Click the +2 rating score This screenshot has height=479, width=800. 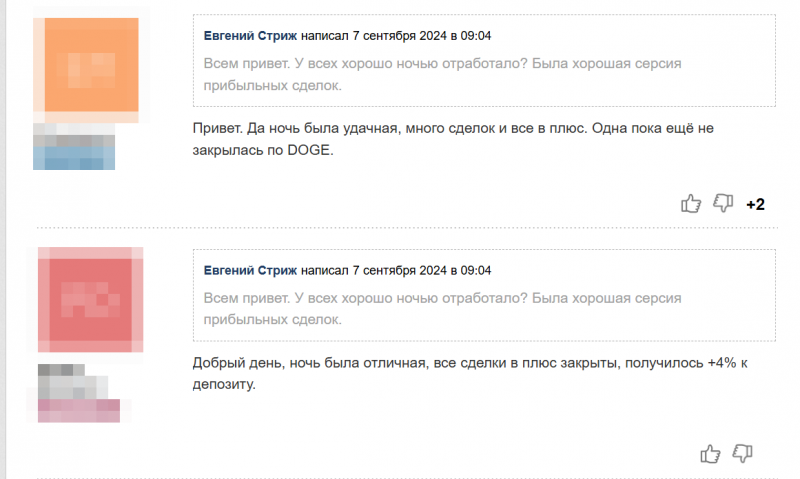coord(755,205)
